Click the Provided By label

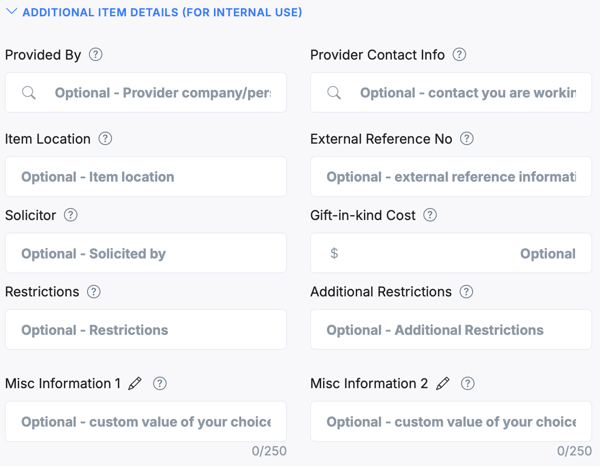43,55
